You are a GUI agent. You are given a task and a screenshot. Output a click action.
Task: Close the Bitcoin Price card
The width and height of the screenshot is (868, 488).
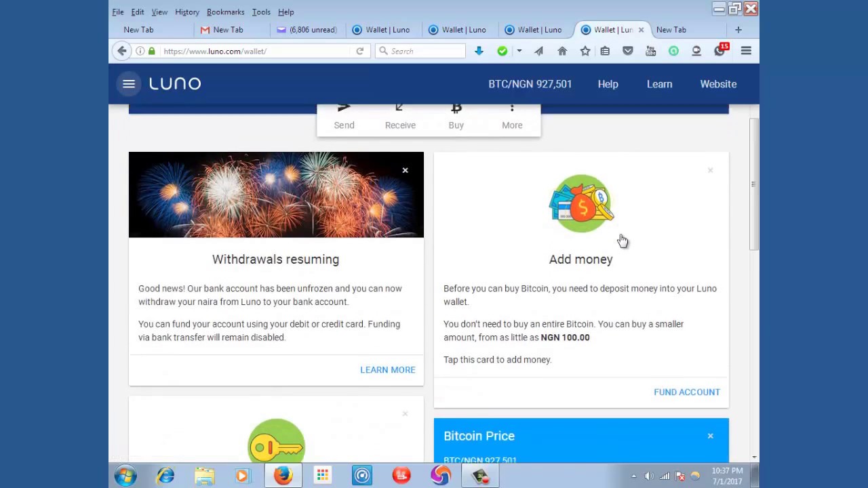click(710, 436)
